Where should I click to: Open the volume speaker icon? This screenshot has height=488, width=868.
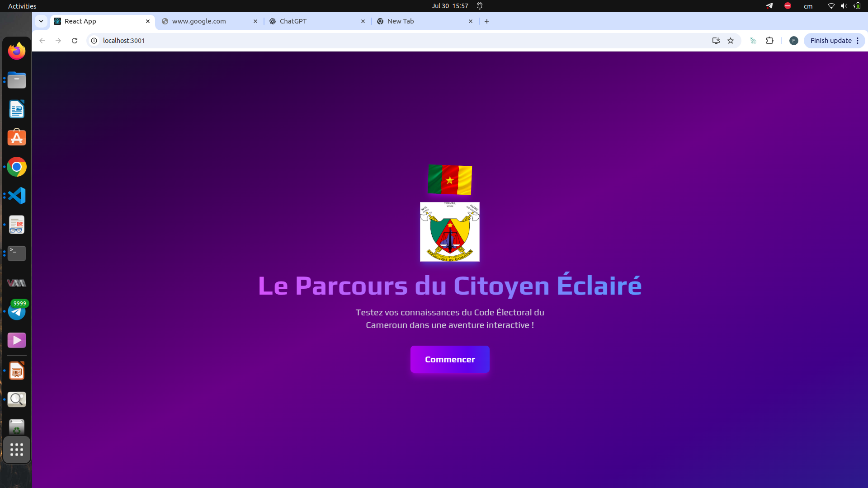coord(844,6)
